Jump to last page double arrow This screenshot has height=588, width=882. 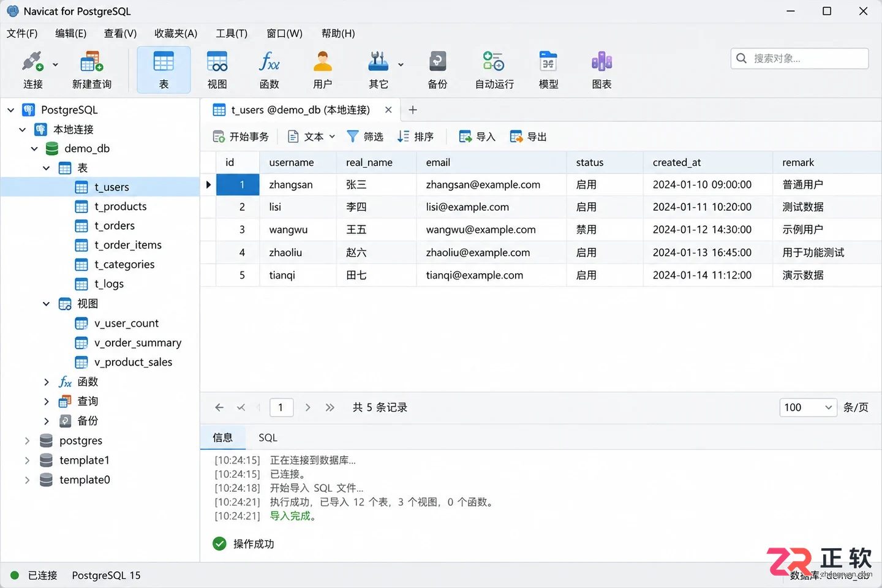pyautogui.click(x=330, y=407)
